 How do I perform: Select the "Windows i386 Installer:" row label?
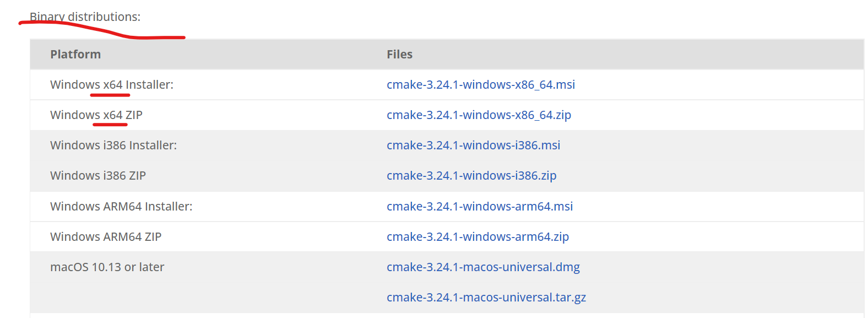coord(113,145)
